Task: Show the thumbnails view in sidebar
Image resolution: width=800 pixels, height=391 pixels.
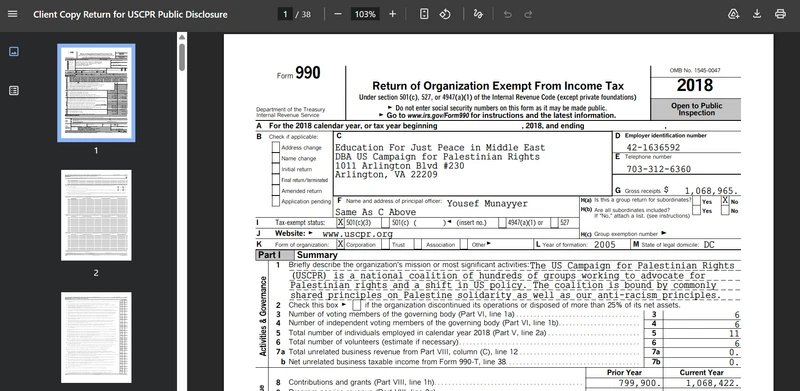Action: (14, 51)
